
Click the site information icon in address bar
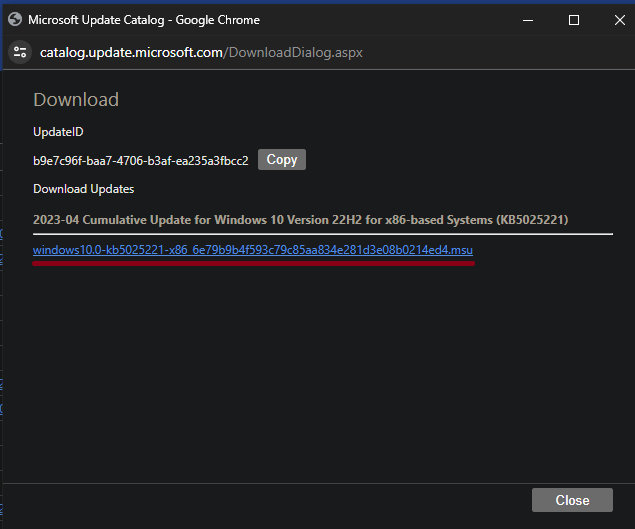click(x=20, y=52)
